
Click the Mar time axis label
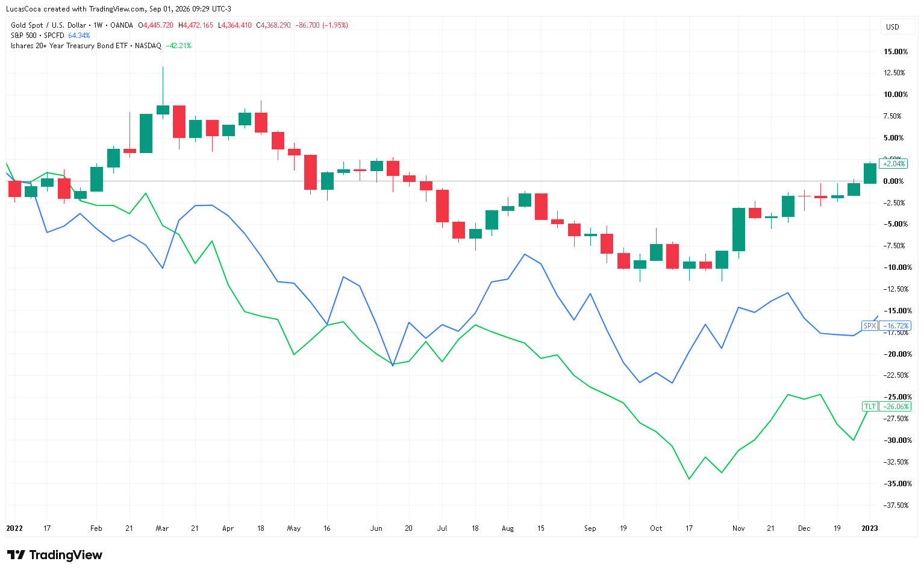click(x=162, y=528)
